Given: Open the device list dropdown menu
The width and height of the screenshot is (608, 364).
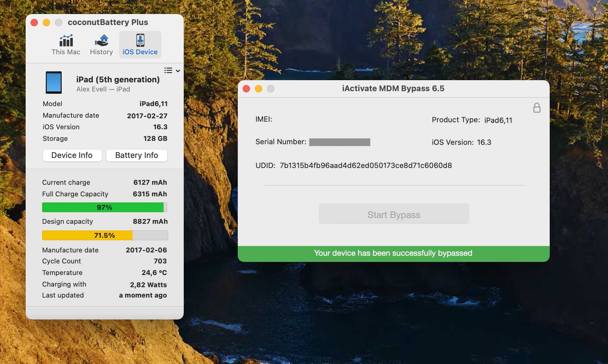Looking at the screenshot, I should tap(172, 71).
